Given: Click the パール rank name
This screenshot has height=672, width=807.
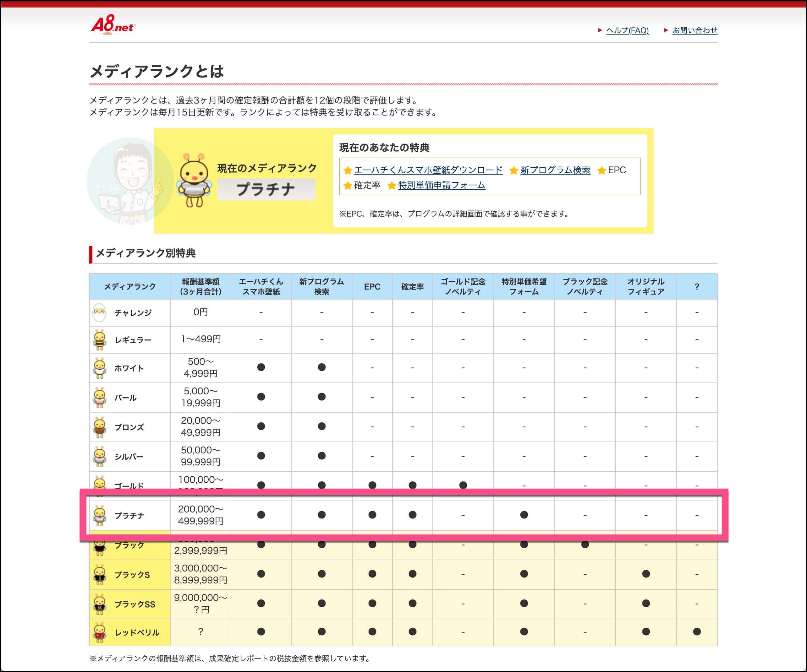Looking at the screenshot, I should click(125, 398).
